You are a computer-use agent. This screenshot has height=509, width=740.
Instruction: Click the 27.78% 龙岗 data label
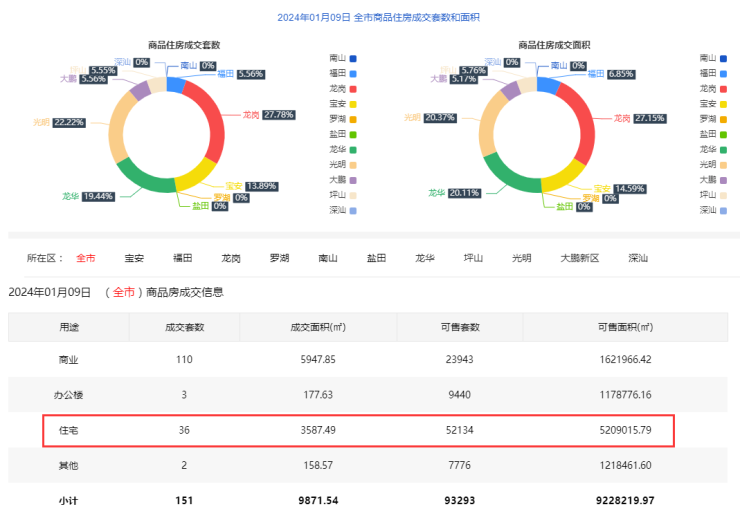click(279, 115)
